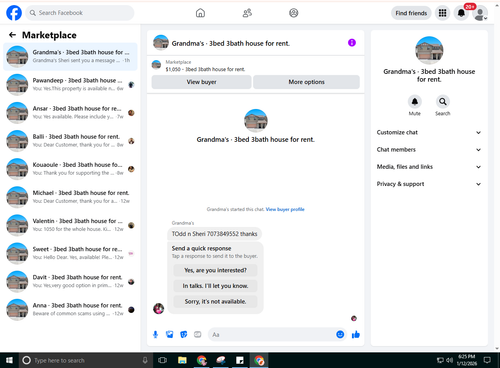500x368 pixels.
Task: Go back using the Marketplace arrow
Action: coord(12,35)
